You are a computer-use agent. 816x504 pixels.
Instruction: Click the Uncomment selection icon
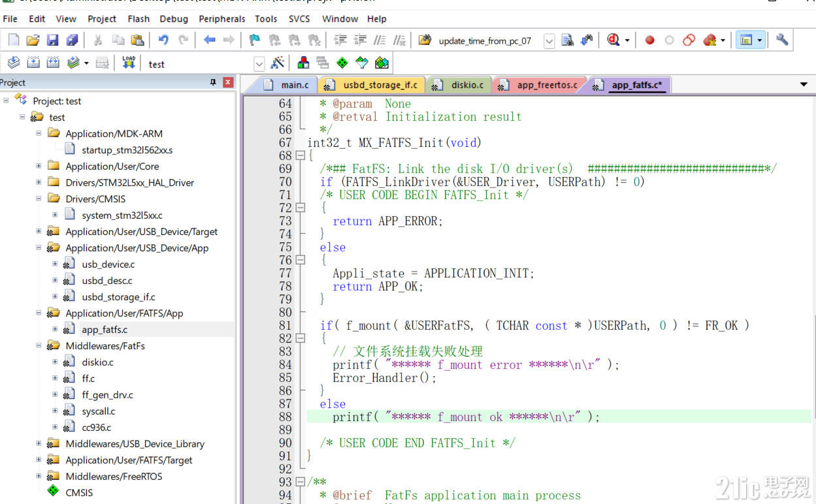[399, 40]
